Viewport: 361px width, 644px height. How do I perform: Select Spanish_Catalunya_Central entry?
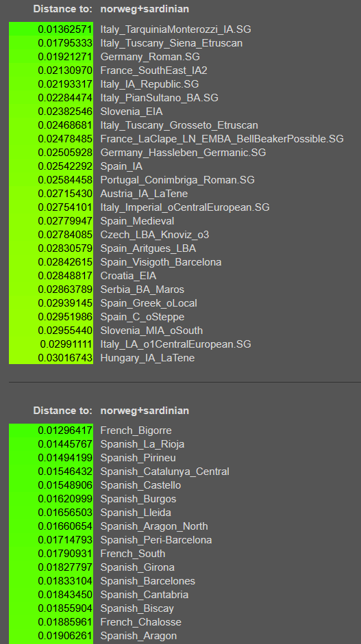165,472
